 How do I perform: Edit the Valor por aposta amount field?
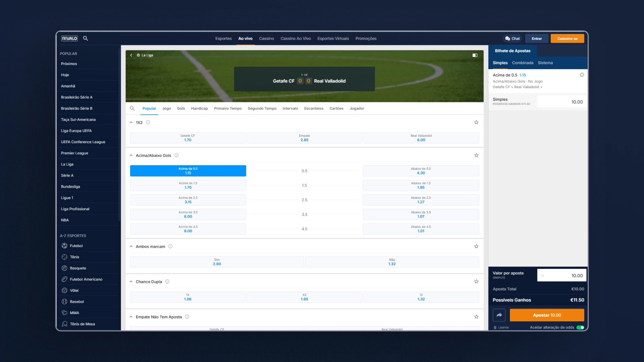pyautogui.click(x=561, y=276)
